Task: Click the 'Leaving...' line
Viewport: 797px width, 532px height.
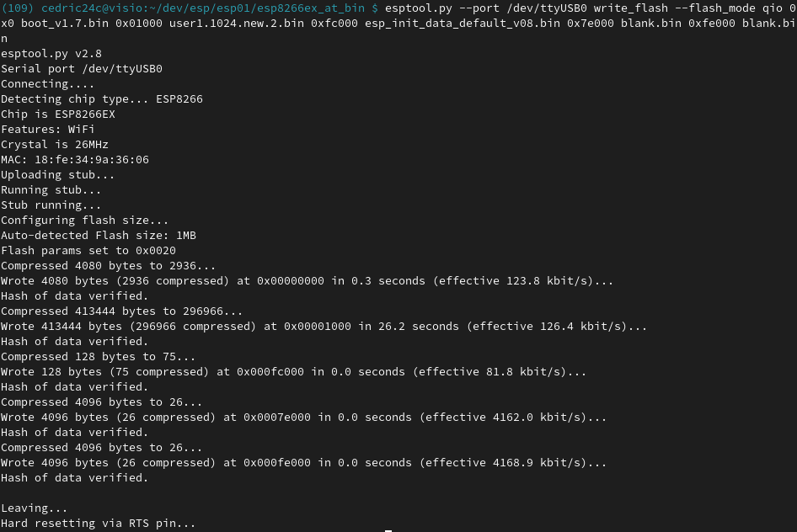Action: click(34, 508)
